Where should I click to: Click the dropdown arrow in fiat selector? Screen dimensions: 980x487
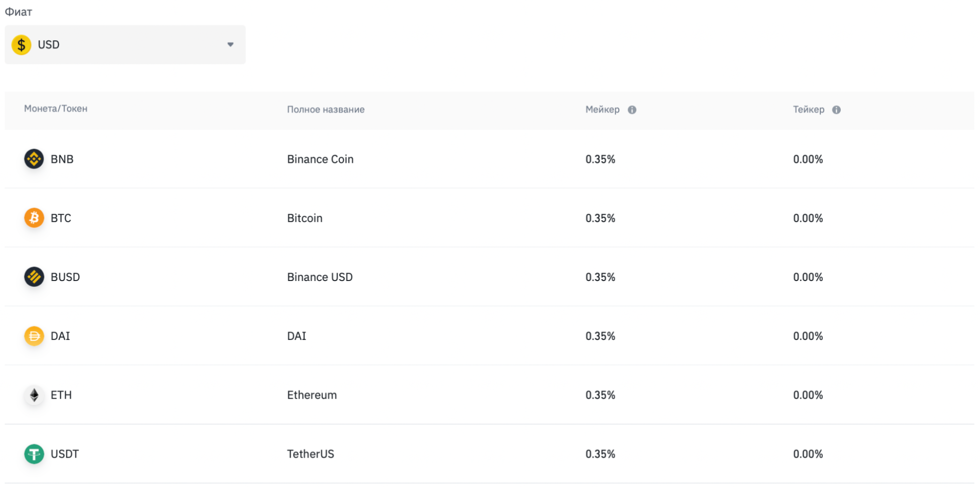tap(230, 45)
